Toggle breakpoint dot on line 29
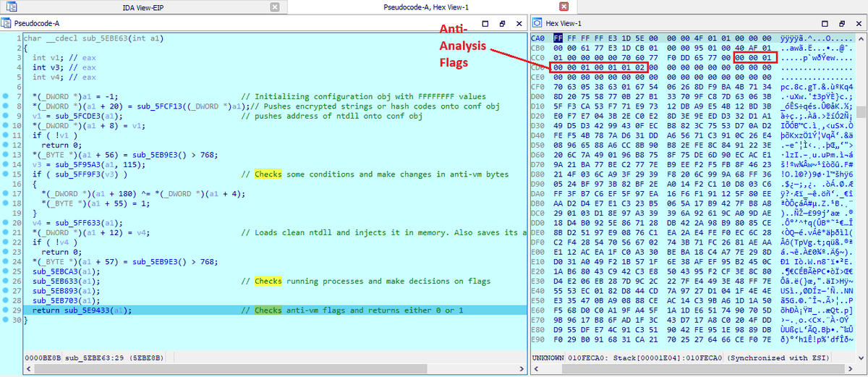 pos(6,310)
